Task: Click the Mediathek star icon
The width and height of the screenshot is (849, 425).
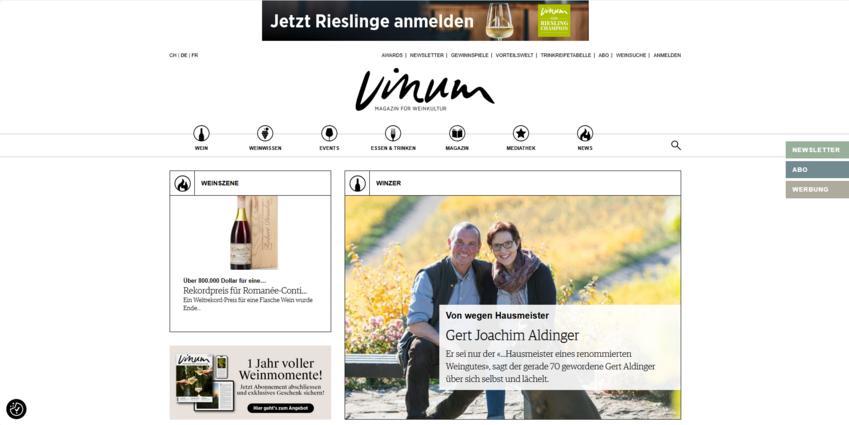Action: [x=521, y=133]
